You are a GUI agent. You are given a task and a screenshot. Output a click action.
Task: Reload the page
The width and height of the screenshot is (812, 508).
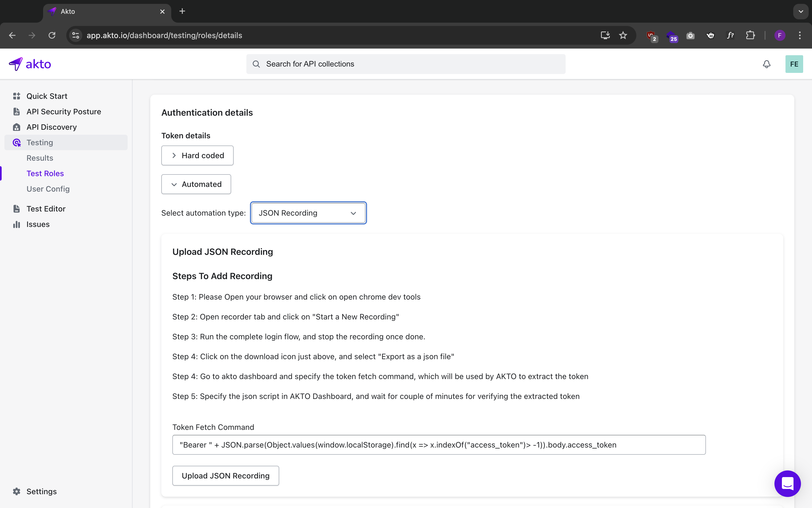pos(52,35)
